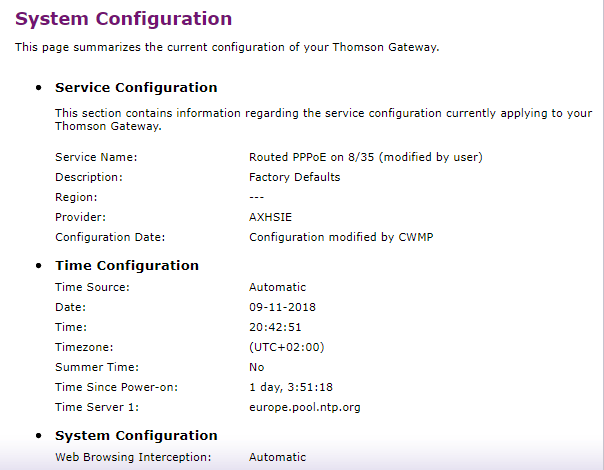Click the System Configuration page title
The width and height of the screenshot is (604, 470).
click(123, 19)
